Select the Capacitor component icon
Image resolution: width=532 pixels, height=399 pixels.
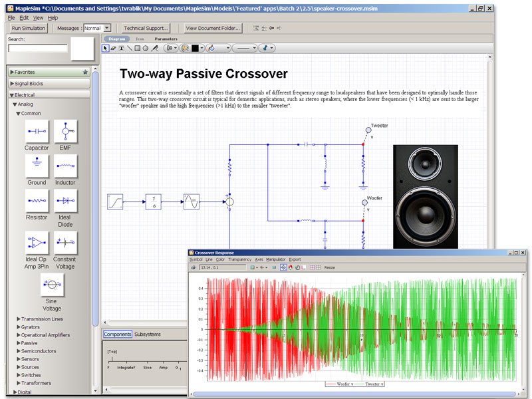pos(37,132)
